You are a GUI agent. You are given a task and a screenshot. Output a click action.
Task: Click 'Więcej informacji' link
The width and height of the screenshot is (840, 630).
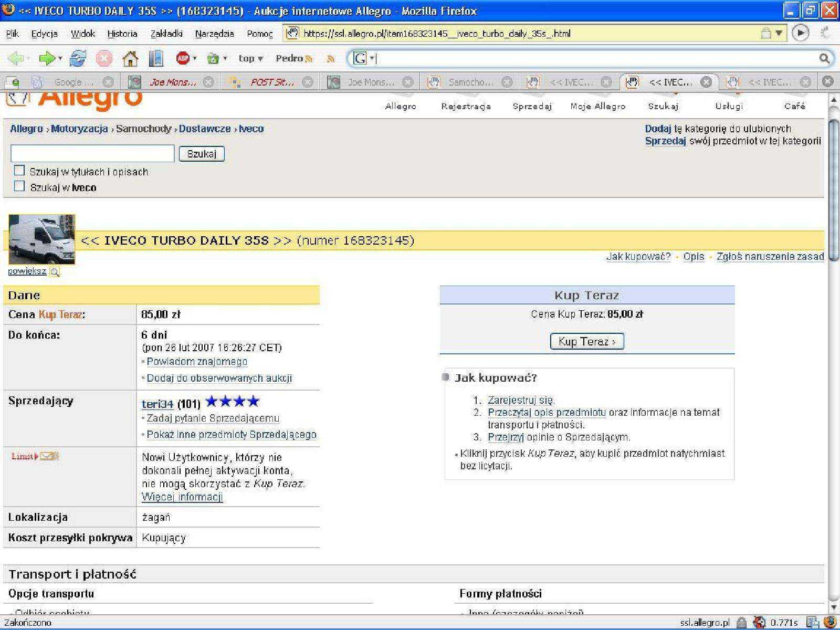182,497
